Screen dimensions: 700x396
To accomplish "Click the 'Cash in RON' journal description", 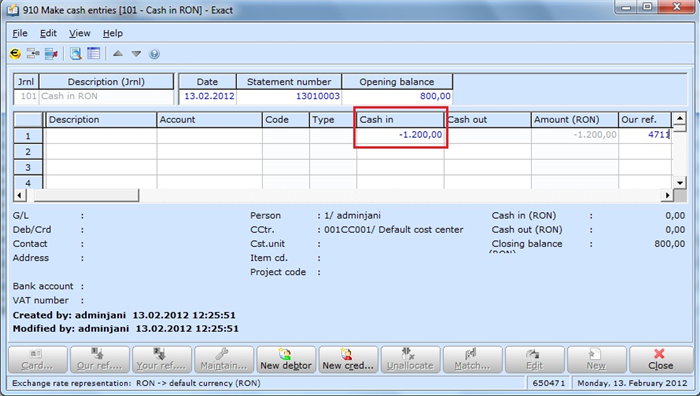I will (106, 96).
